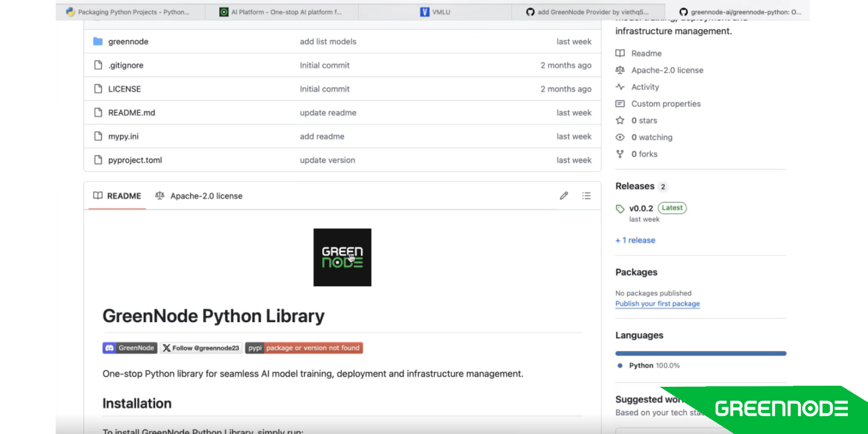Image resolution: width=868 pixels, height=434 pixels.
Task: Open the v0.0.2 release
Action: (x=641, y=208)
